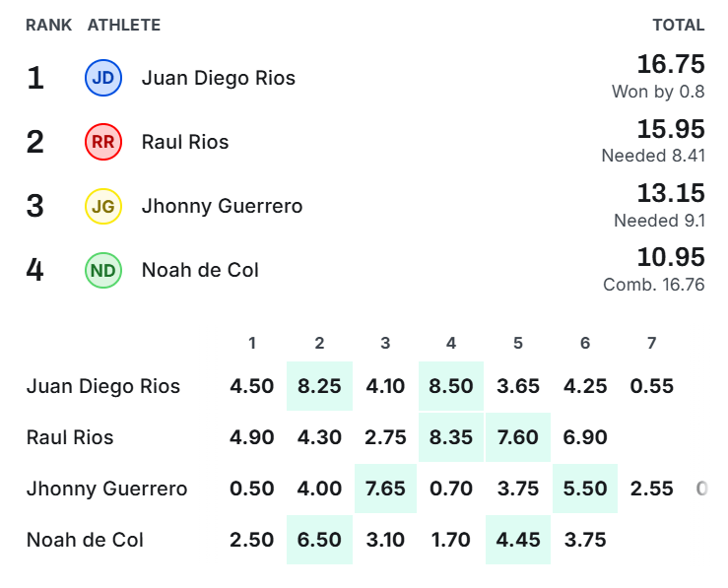Select highlighted 8.50 wave score
The height and width of the screenshot is (588, 728).
451,386
